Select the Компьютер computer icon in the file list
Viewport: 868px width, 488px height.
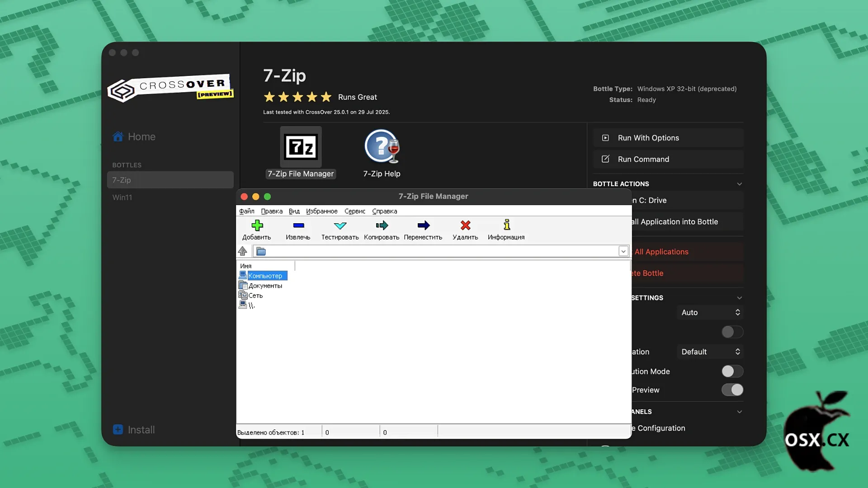click(x=243, y=275)
